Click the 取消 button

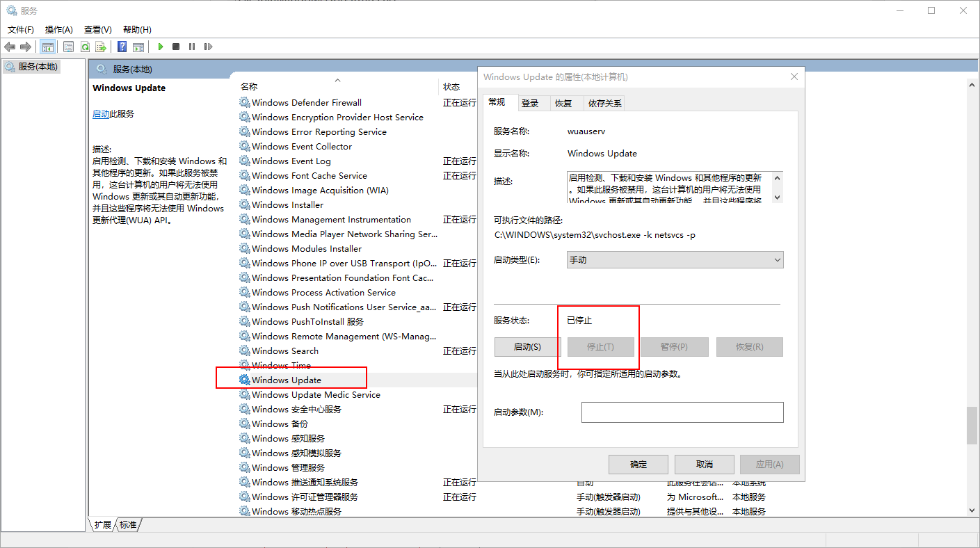pyautogui.click(x=705, y=465)
